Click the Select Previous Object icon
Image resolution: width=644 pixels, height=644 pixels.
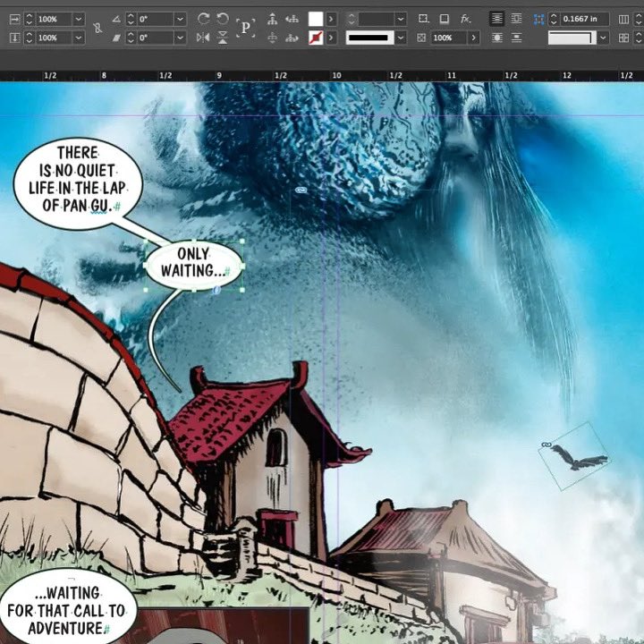(x=292, y=19)
